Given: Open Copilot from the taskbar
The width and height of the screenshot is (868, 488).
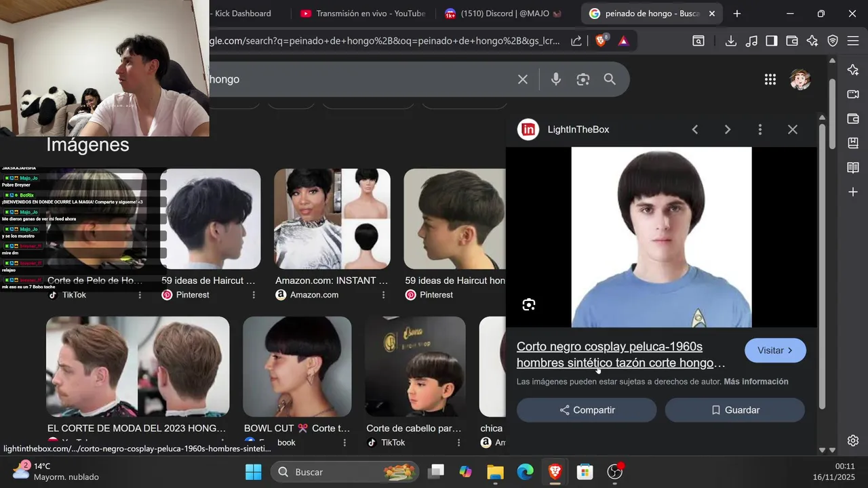Looking at the screenshot, I should point(465,472).
